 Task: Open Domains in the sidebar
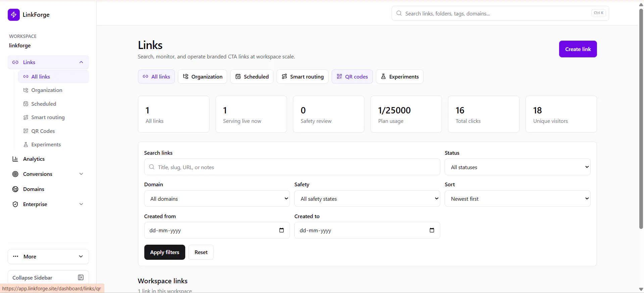[48, 189]
